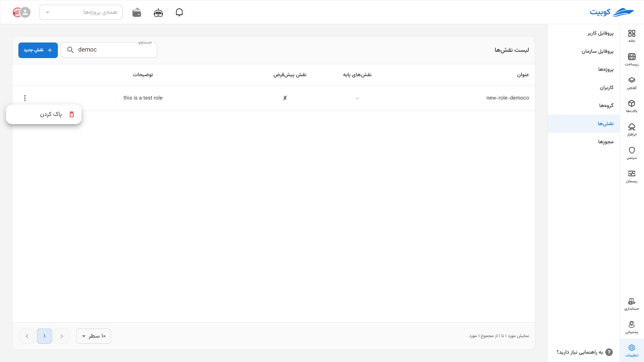Screen dimensions: 644x362
Task: Open پشتیبانی in icon sidebar
Action: click(x=632, y=327)
